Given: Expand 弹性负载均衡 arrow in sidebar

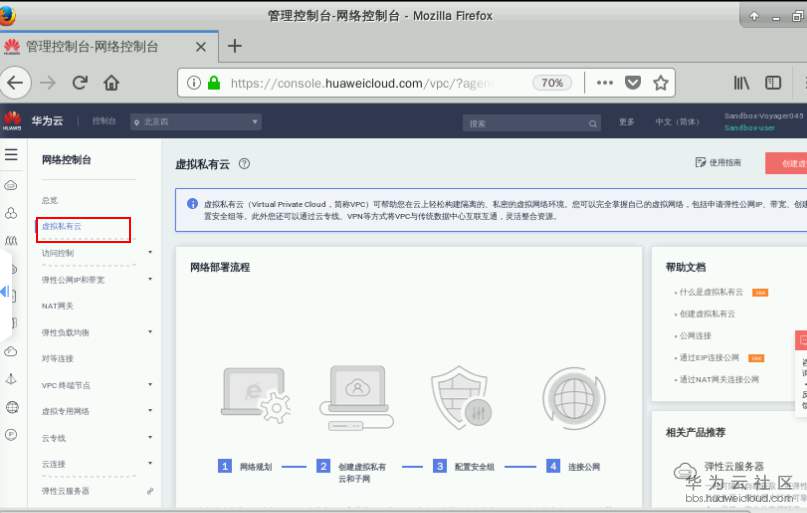Looking at the screenshot, I should pyautogui.click(x=150, y=331).
